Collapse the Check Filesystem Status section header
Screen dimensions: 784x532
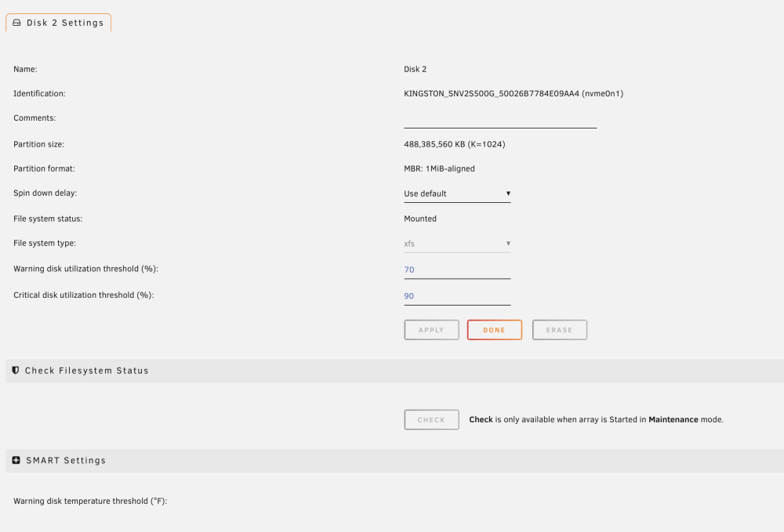395,371
